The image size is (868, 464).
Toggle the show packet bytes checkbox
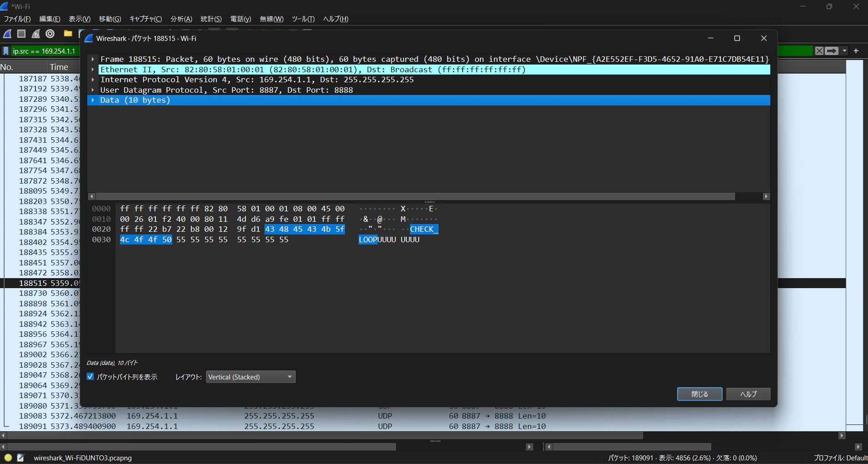click(x=90, y=377)
